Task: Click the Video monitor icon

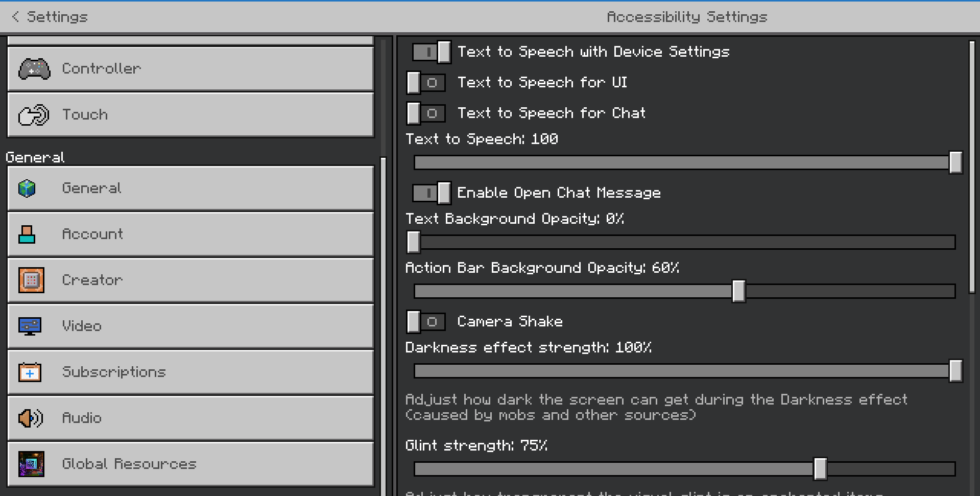Action: (30, 326)
